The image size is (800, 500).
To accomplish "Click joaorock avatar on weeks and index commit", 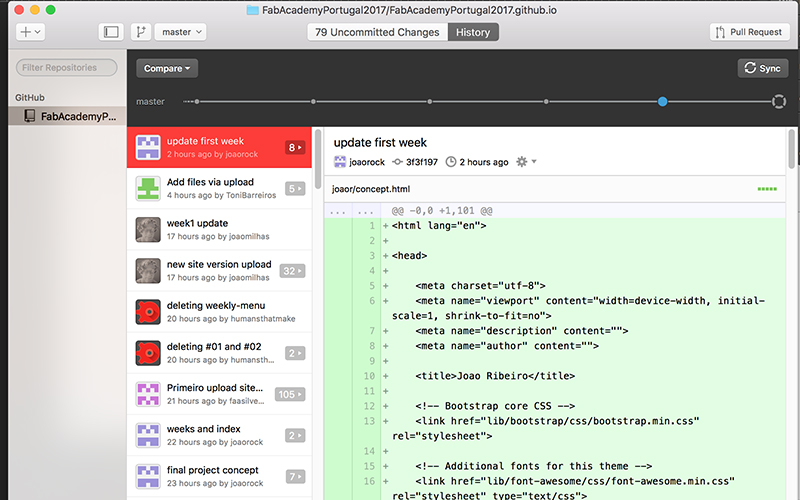I will tap(148, 435).
